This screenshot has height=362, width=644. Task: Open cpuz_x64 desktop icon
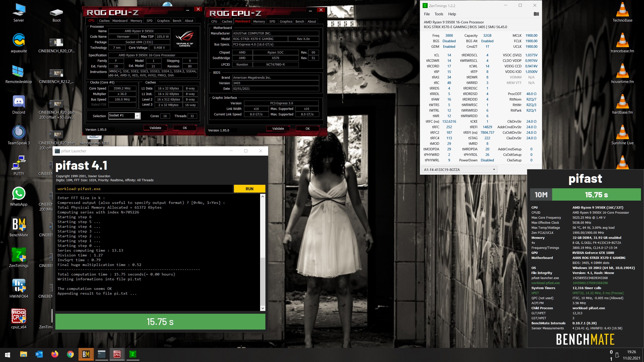pos(19,319)
